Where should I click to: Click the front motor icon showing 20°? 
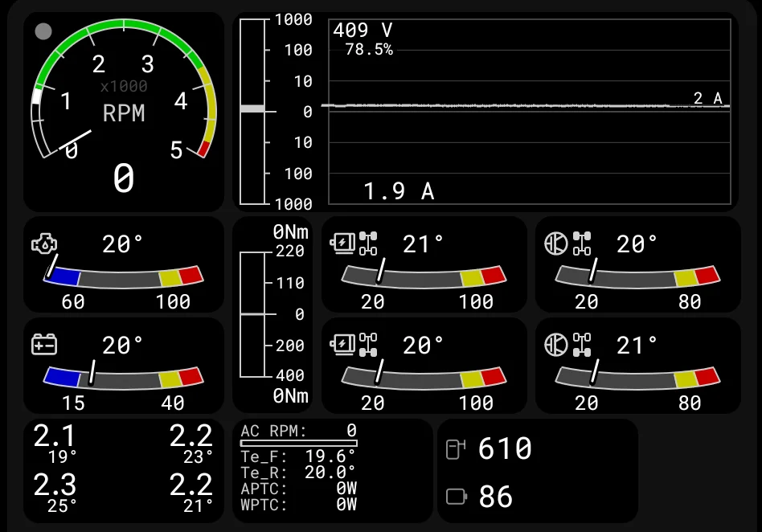556,243
